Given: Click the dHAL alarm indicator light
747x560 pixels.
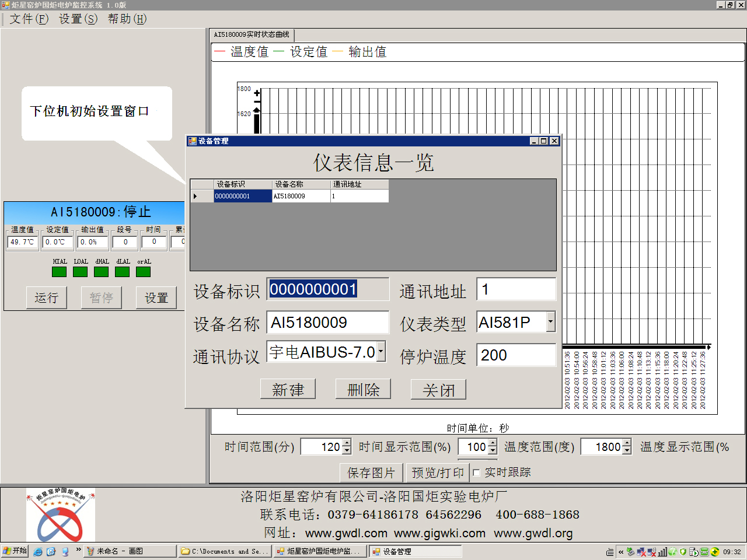Looking at the screenshot, I should tap(102, 272).
